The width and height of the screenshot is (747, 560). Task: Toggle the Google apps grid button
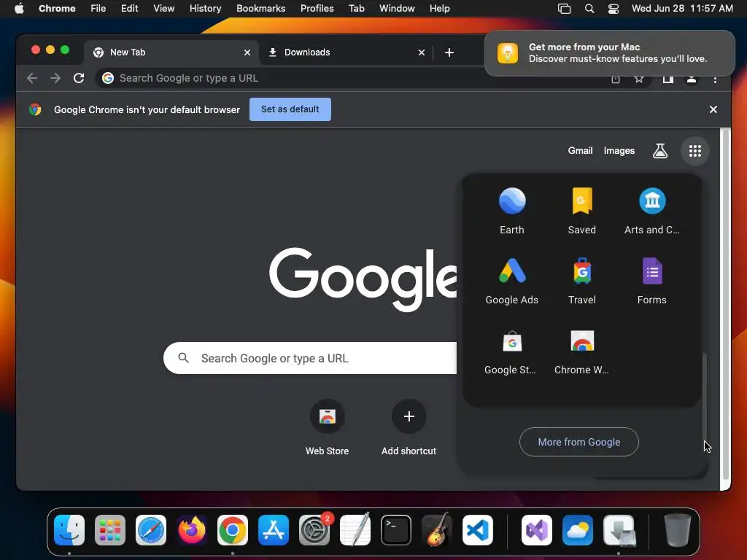click(x=695, y=151)
